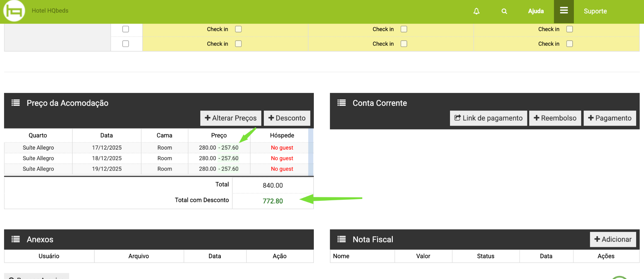The width and height of the screenshot is (644, 279).
Task: Tick the first row's leftmost selection checkbox
Action: coord(125,29)
